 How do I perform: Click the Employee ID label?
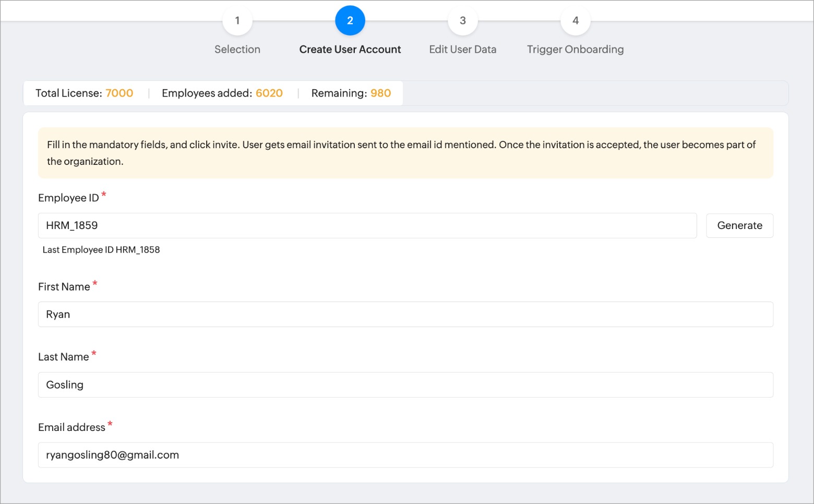pyautogui.click(x=68, y=198)
